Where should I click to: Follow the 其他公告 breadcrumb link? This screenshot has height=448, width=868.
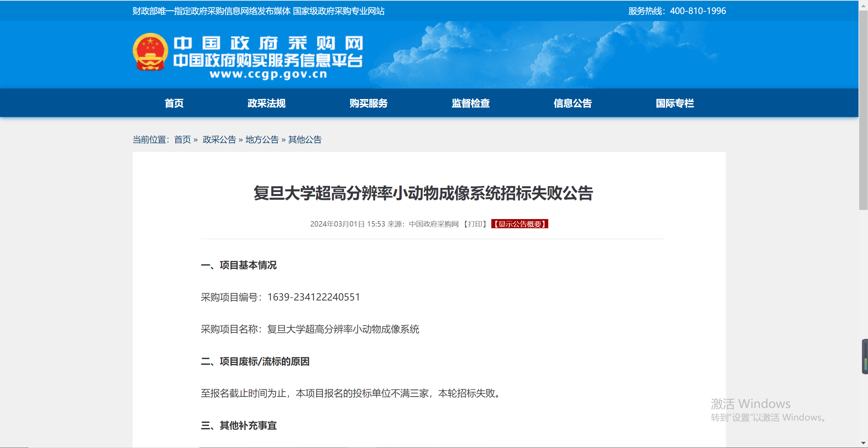(x=305, y=139)
